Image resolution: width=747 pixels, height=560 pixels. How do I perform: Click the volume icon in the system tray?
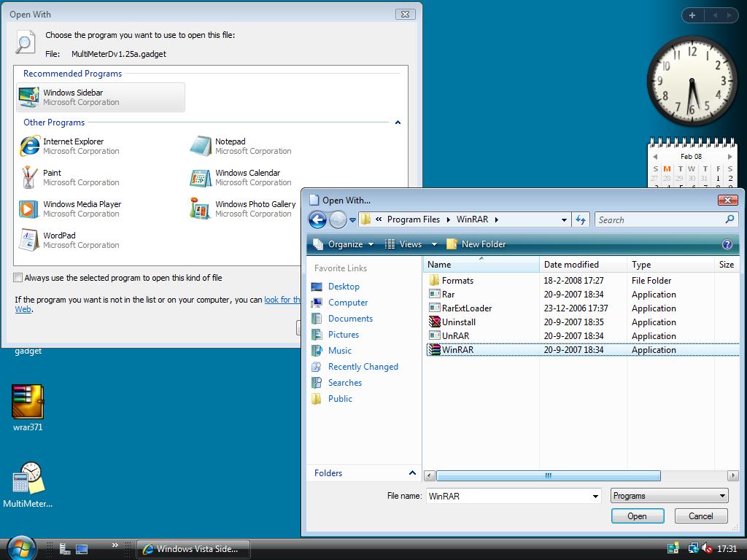(707, 548)
